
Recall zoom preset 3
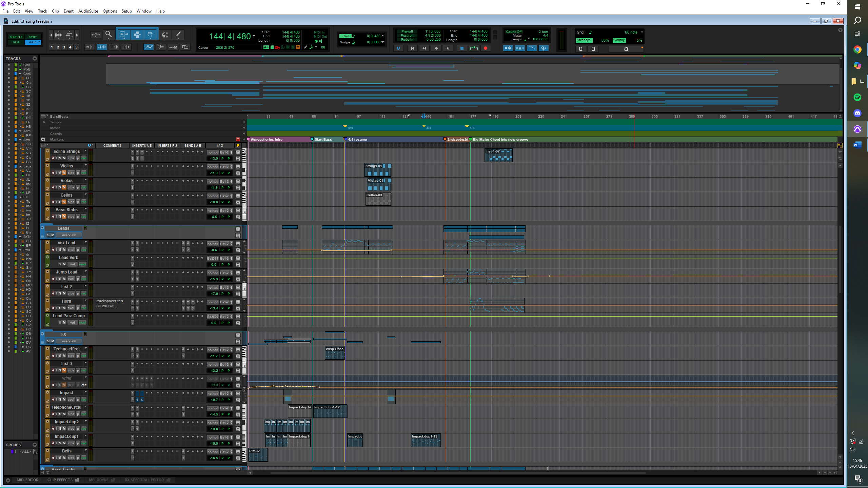(64, 47)
